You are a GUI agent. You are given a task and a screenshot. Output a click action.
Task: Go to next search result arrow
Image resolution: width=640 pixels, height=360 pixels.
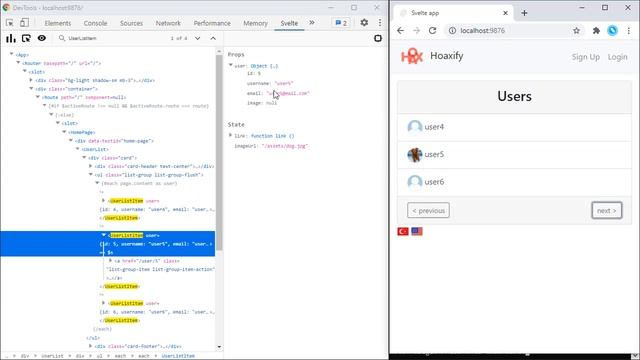(x=198, y=38)
